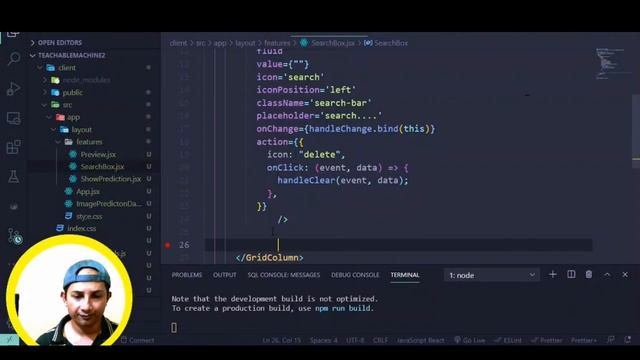
Task: Open the Remote Explorer view icon
Action: 13,118
